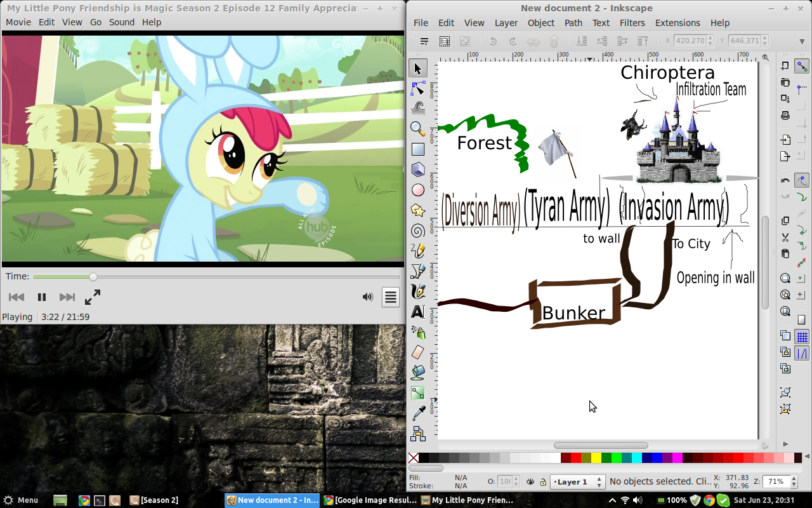Switch the video to fullscreen
The image size is (812, 508).
[x=93, y=297]
